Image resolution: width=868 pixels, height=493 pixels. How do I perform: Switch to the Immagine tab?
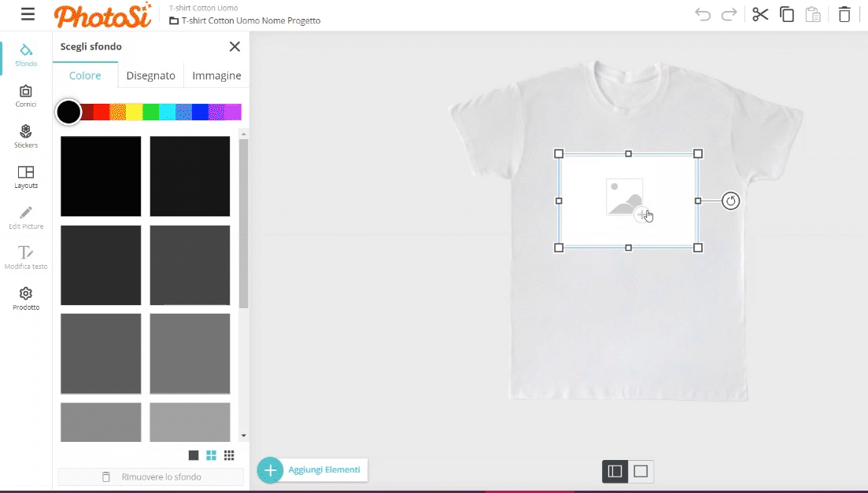(216, 75)
